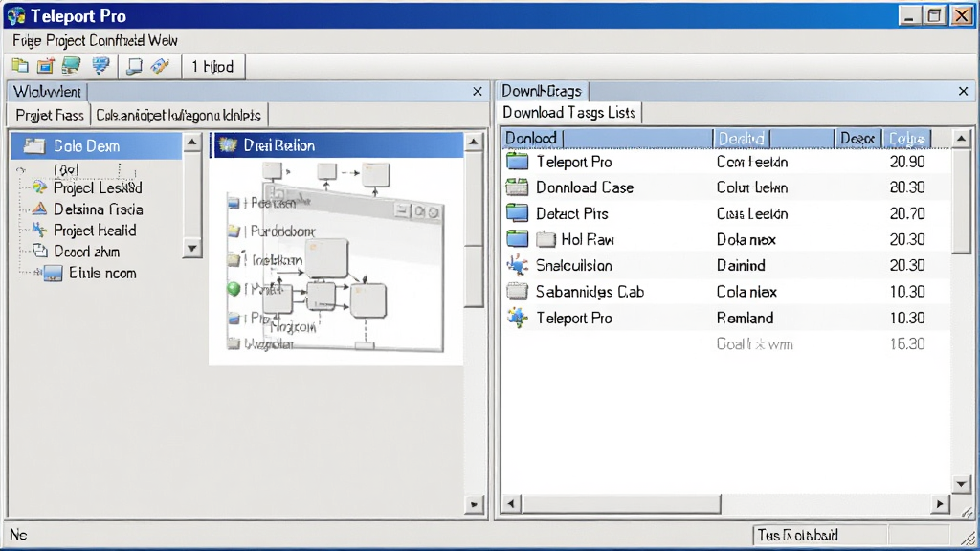Click the folder icon of the 20.90 Teleport Pro row

517,161
